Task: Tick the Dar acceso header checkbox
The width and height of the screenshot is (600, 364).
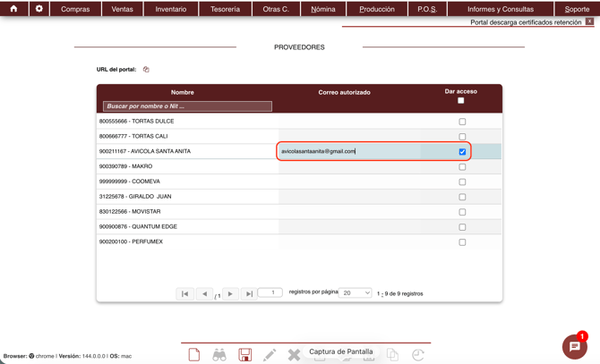Action: pyautogui.click(x=461, y=101)
